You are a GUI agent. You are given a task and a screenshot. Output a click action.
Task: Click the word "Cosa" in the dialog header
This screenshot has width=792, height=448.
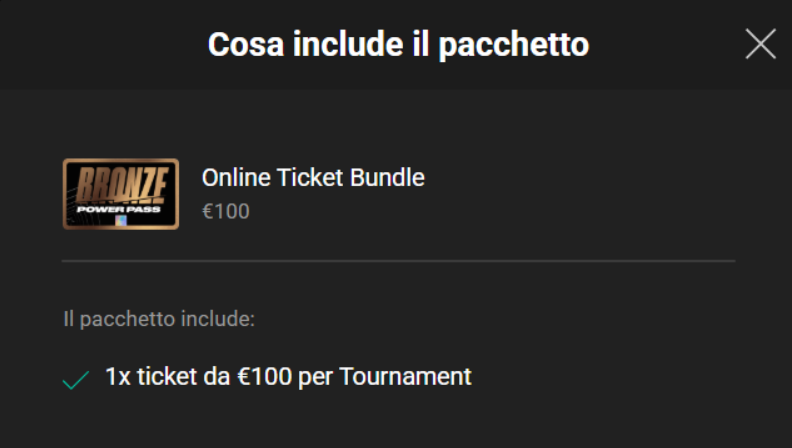point(239,45)
